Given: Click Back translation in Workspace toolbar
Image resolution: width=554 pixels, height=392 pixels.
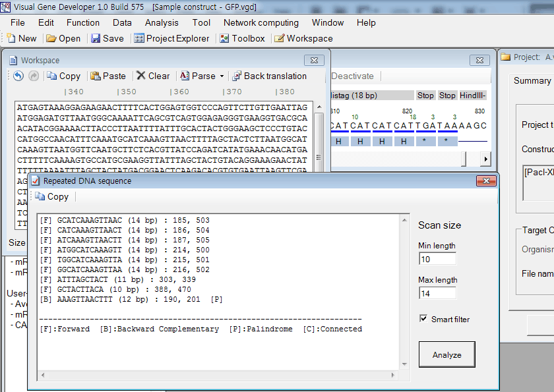Looking at the screenshot, I should pos(268,76).
